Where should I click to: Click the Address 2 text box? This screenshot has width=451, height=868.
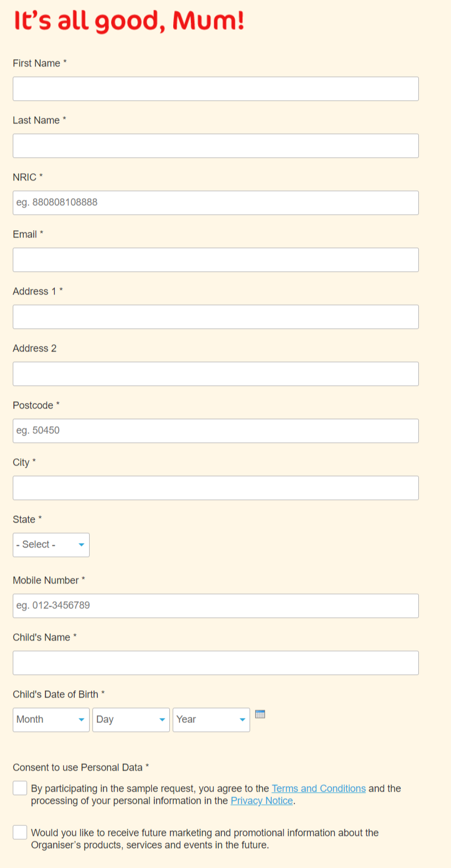coord(216,374)
